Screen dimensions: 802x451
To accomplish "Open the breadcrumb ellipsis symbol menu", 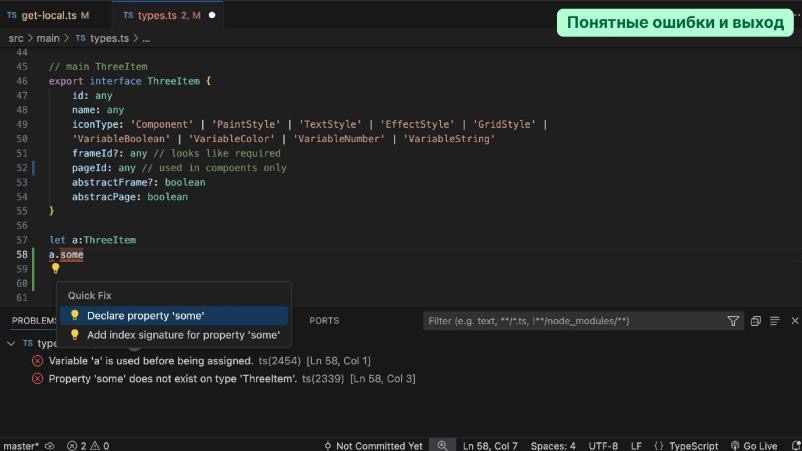I will click(x=146, y=38).
